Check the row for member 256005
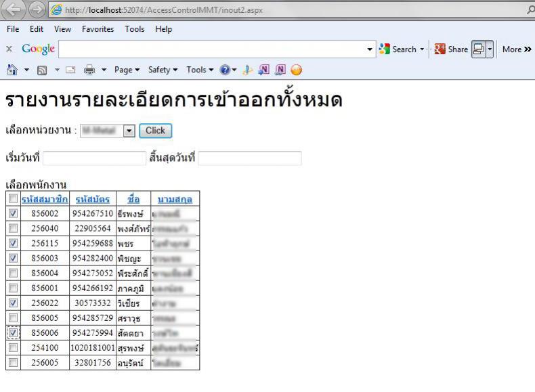 point(14,362)
